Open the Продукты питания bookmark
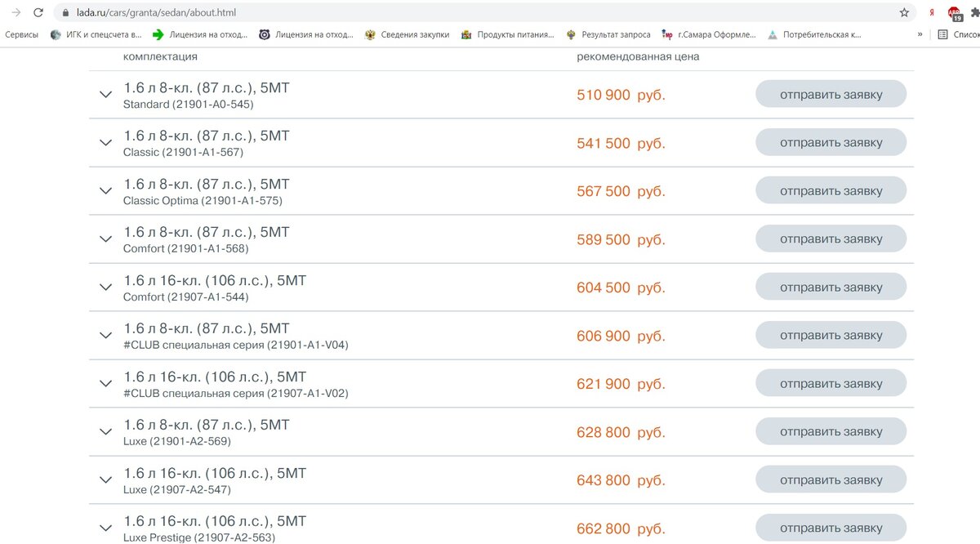This screenshot has height=544, width=980. 507,34
